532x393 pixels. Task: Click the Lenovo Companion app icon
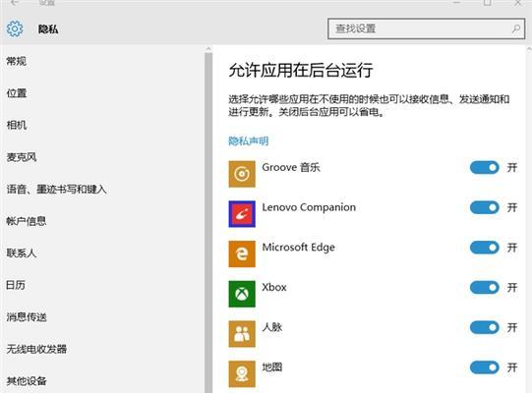242,214
